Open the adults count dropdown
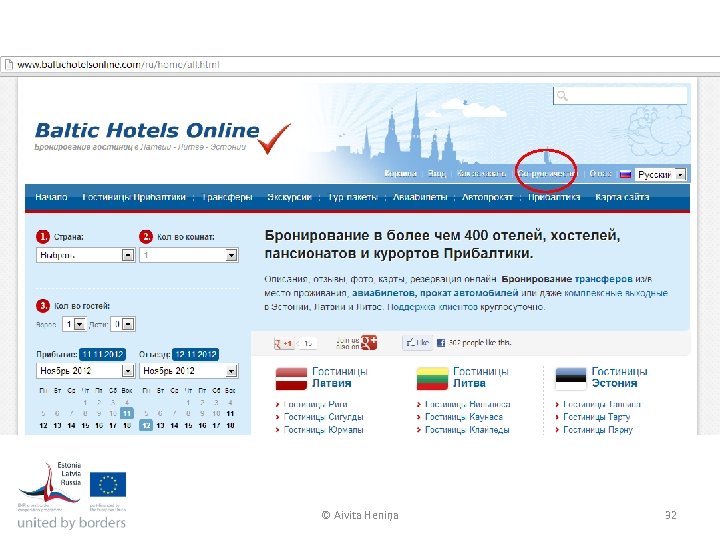 [x=74, y=324]
